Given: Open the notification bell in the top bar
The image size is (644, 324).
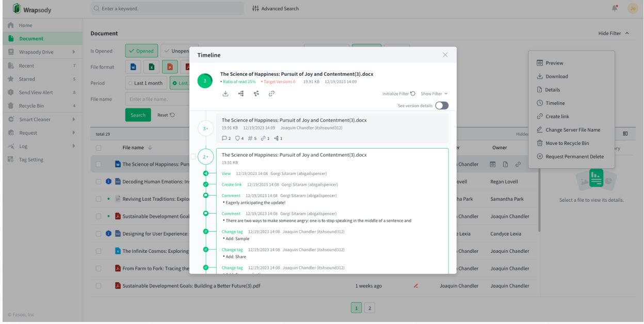Looking at the screenshot, I should click(x=615, y=8).
